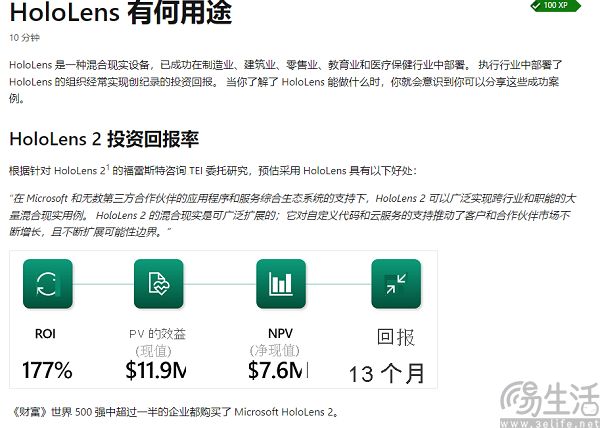Click the PV benefits document icon
The width and height of the screenshot is (600, 428).
[x=159, y=284]
